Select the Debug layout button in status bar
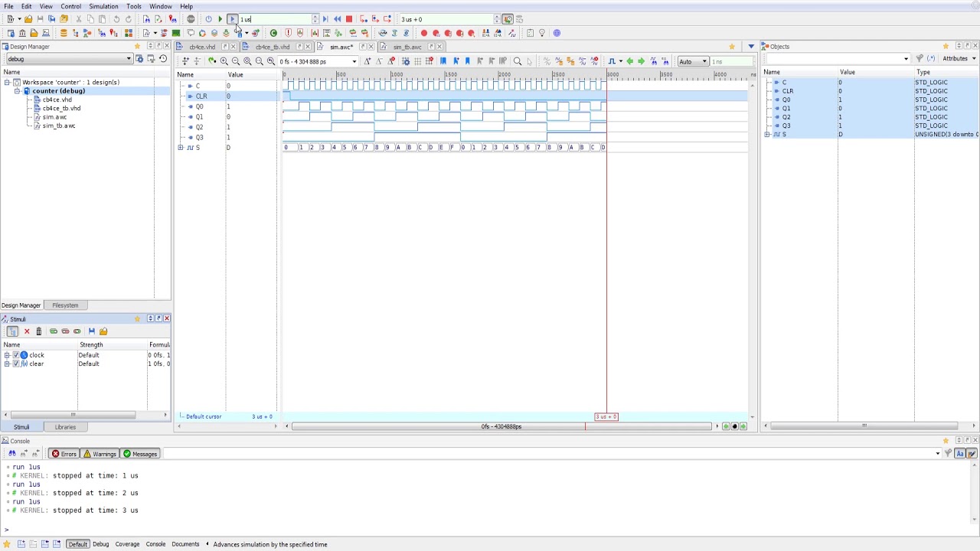The width and height of the screenshot is (980, 551). coord(100,544)
